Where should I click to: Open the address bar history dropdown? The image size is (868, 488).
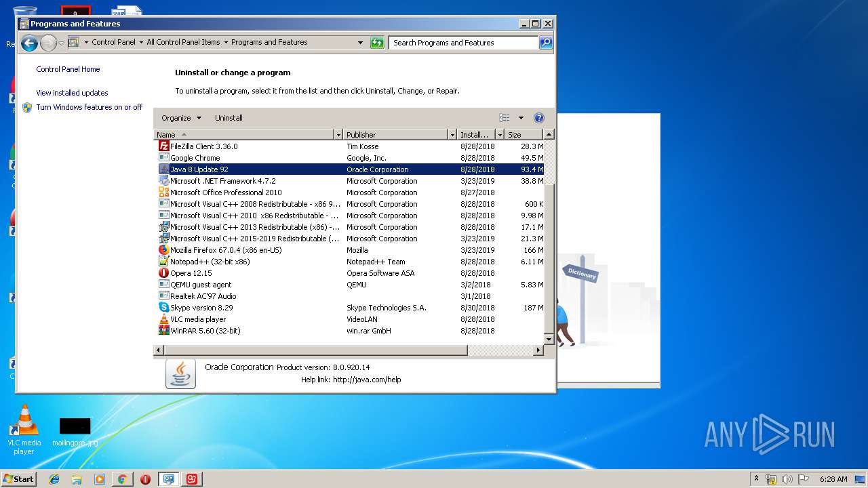pos(360,43)
